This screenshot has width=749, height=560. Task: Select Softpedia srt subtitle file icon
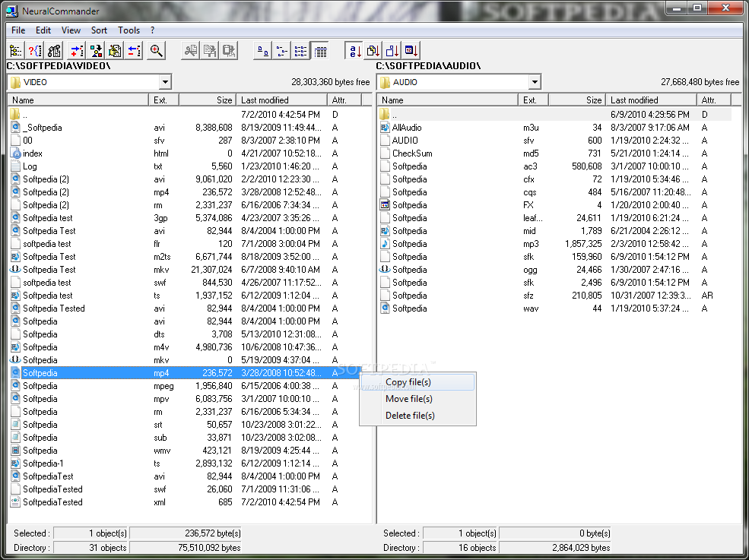click(15, 425)
